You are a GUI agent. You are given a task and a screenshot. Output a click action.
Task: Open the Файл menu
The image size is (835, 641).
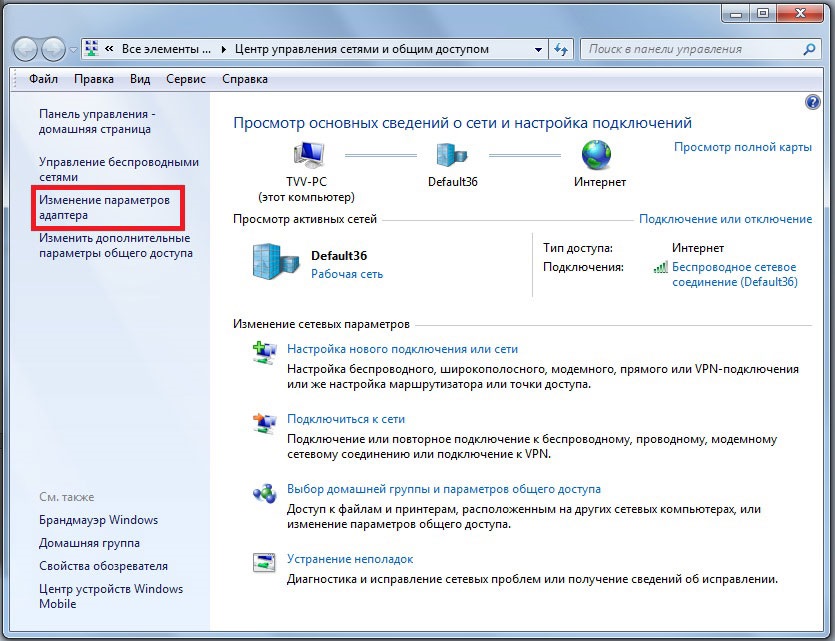[x=43, y=79]
